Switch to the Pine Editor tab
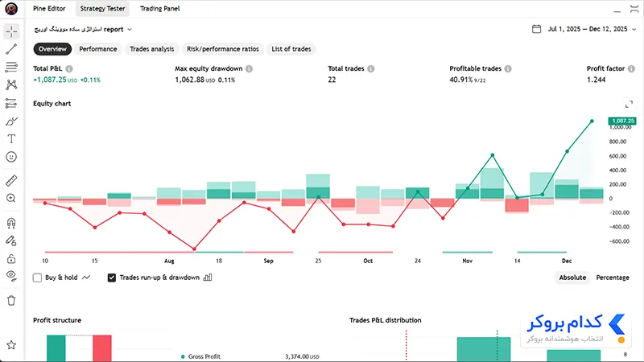 tap(49, 9)
